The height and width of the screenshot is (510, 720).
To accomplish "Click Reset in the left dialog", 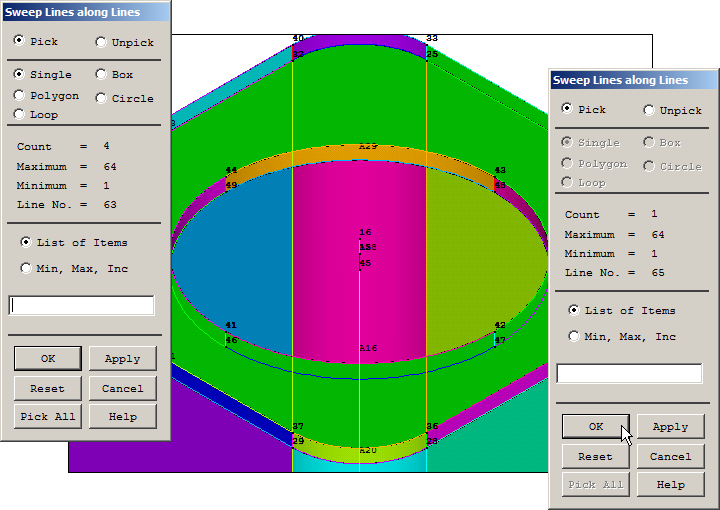I will [x=48, y=388].
